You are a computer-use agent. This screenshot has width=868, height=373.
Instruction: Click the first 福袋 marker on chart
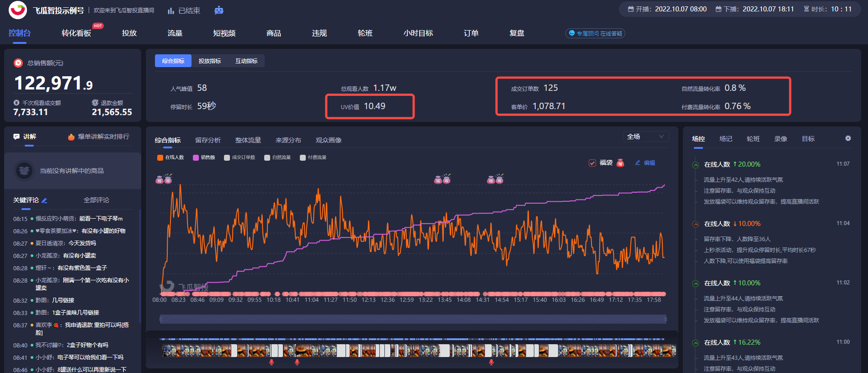pos(164,179)
